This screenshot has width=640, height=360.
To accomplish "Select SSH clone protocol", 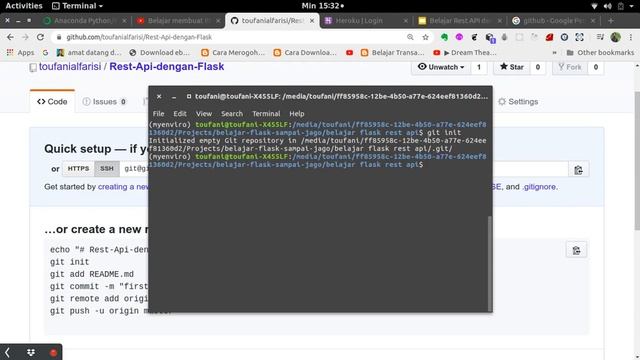I will 107,169.
